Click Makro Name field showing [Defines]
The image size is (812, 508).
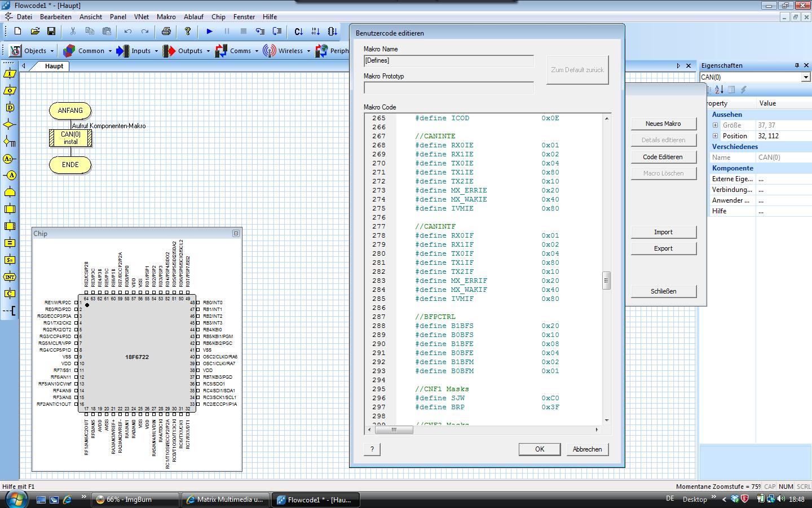click(x=449, y=60)
